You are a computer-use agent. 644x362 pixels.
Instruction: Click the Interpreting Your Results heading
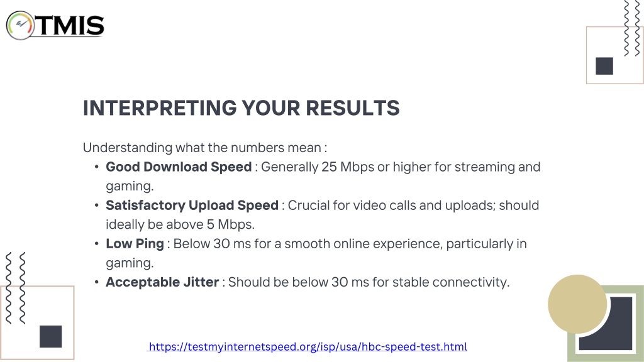point(241,108)
